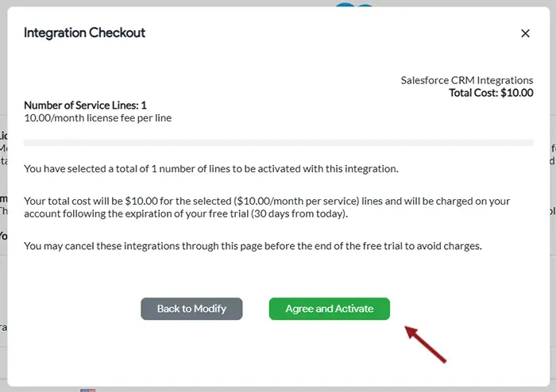556x392 pixels.
Task: Select the Number of Service Lines: 1 label
Action: tap(85, 105)
